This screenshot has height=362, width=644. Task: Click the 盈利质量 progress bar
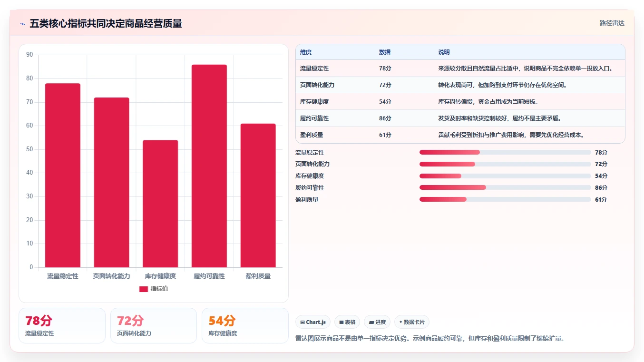point(505,199)
